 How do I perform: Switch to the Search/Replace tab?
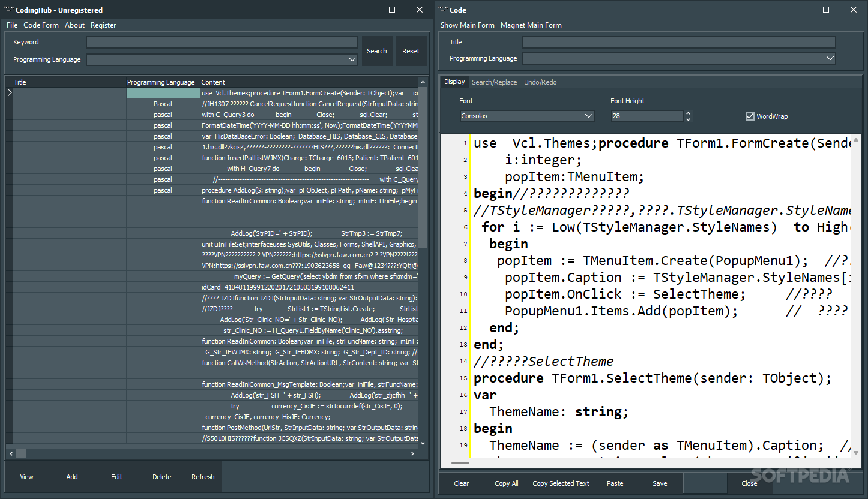point(494,82)
